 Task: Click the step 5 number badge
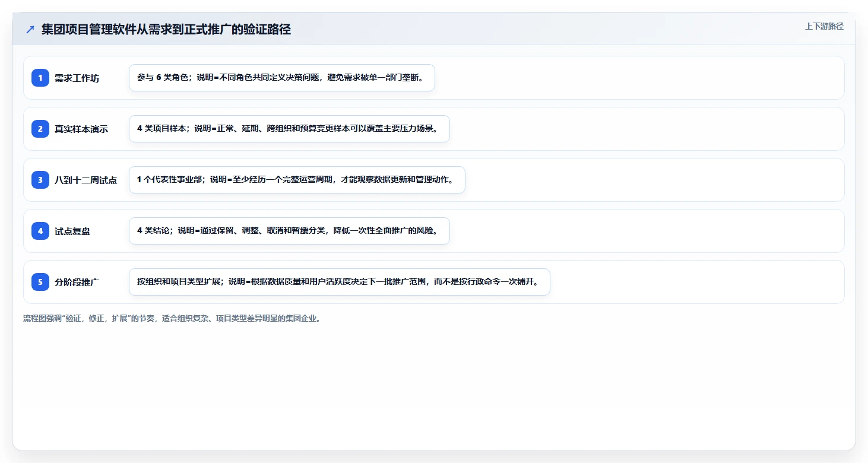coord(40,282)
